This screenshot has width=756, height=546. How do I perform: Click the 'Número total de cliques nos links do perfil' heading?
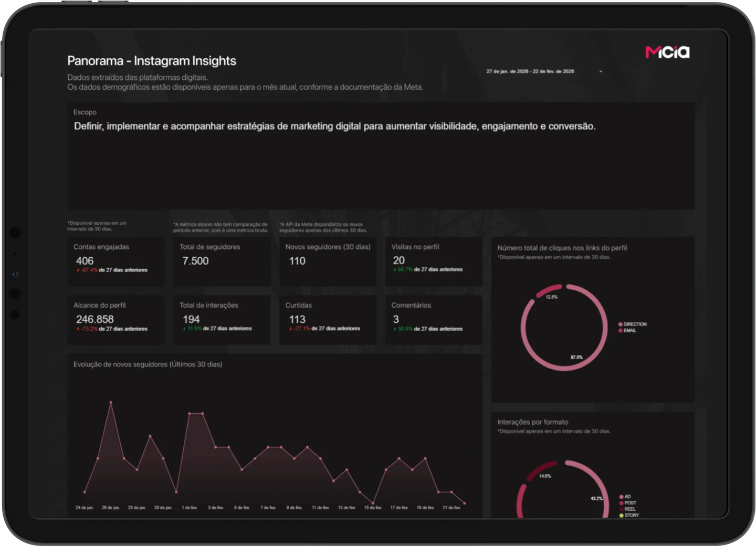(562, 248)
